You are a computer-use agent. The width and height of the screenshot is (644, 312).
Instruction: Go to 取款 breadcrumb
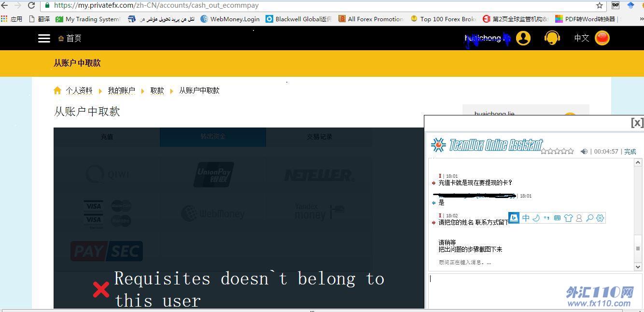coord(157,90)
